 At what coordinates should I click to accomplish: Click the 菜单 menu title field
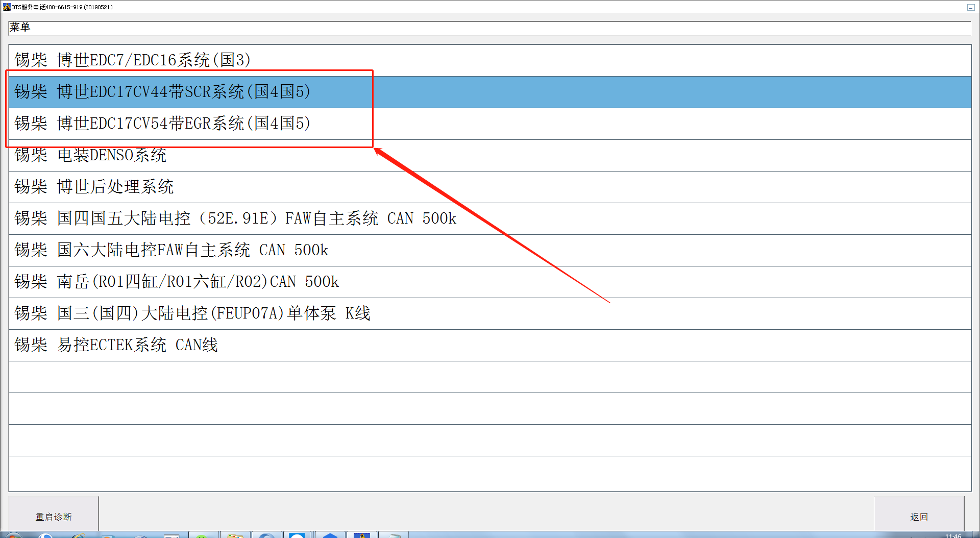pos(489,28)
